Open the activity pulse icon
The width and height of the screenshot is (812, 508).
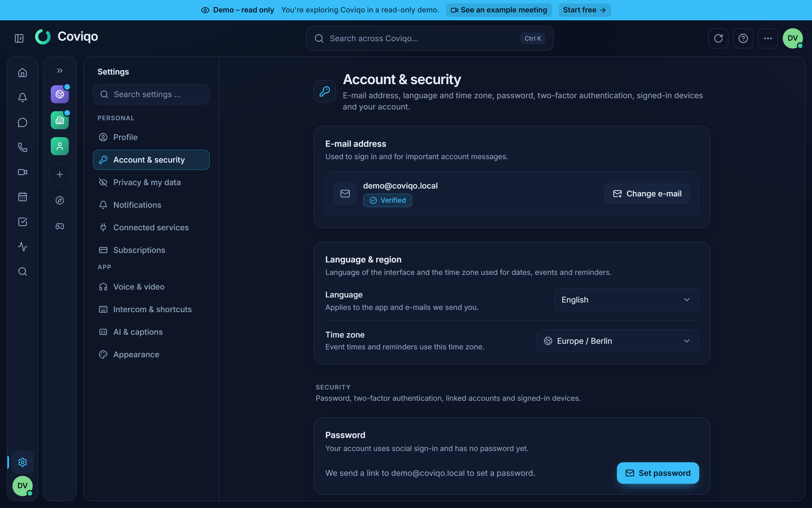coord(23,247)
